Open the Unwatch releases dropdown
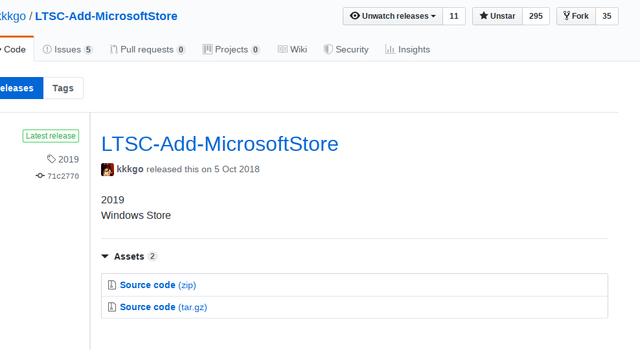Viewport: 640px width, 360px height. click(393, 16)
